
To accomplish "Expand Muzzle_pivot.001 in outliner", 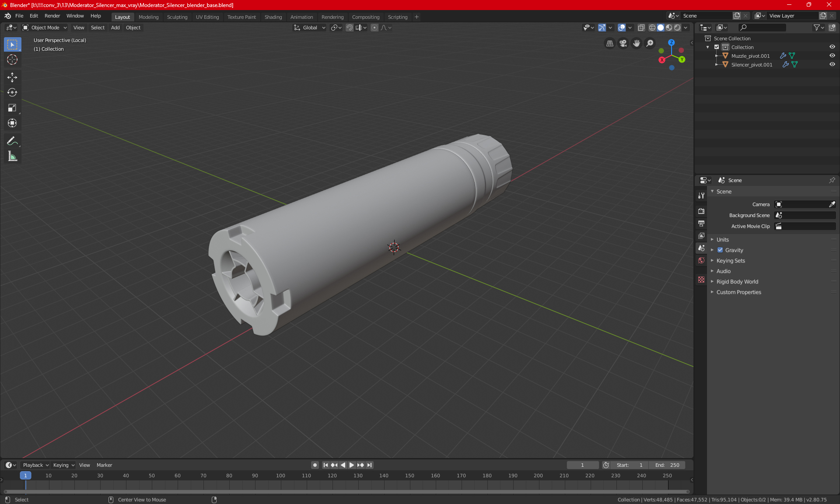I will 716,56.
